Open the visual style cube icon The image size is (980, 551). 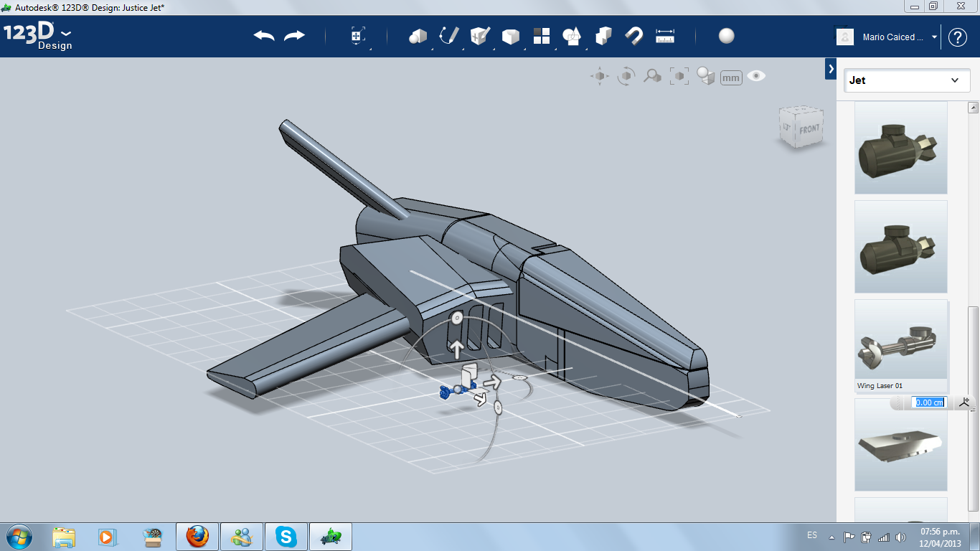pos(706,76)
